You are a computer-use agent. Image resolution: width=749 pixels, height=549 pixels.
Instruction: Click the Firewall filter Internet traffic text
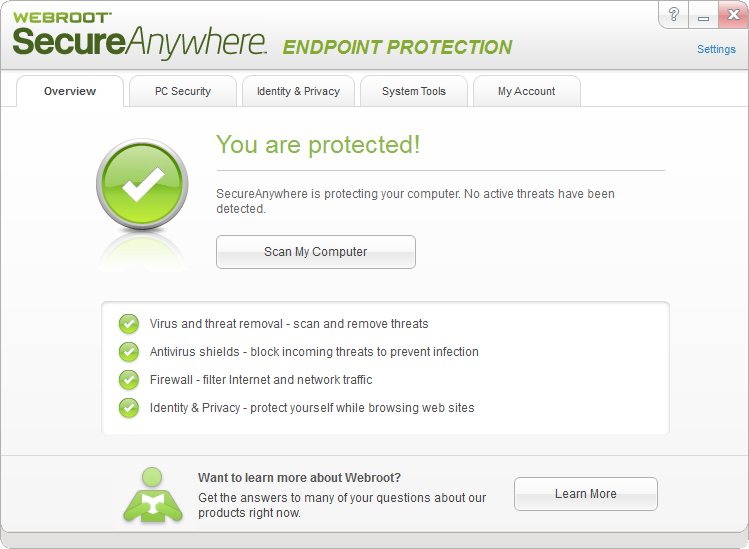[261, 380]
